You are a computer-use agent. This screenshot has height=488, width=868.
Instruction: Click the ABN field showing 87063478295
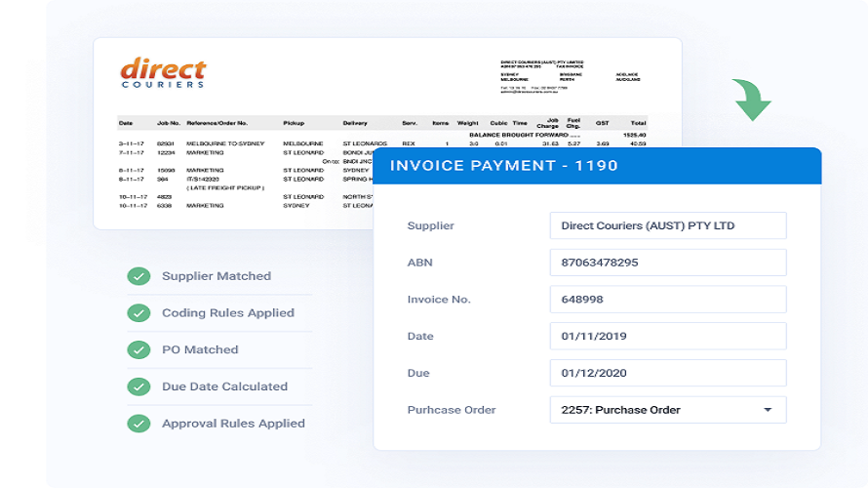(x=668, y=263)
